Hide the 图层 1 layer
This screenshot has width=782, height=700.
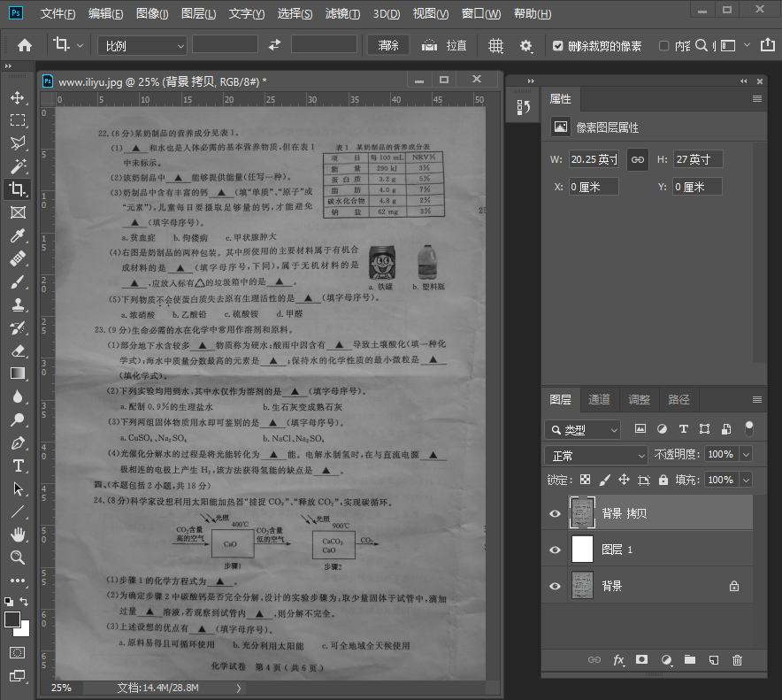pos(555,550)
